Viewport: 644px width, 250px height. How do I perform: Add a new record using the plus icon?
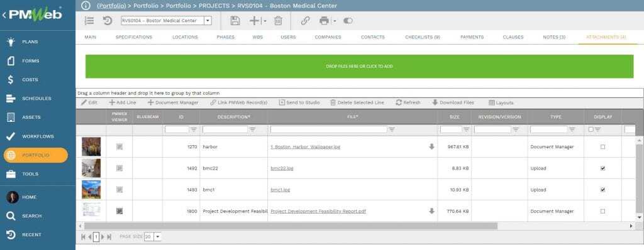coord(255,21)
